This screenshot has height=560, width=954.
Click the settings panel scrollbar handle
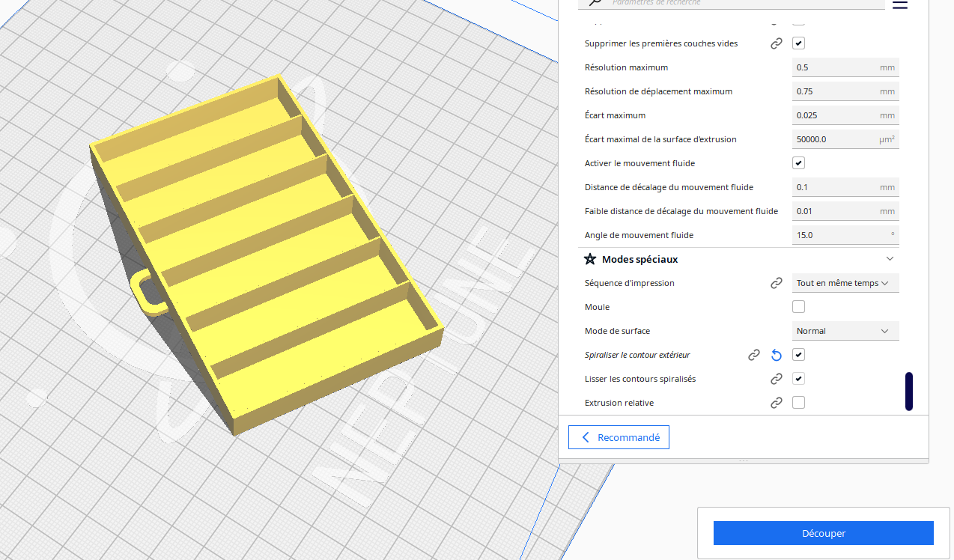(x=909, y=391)
